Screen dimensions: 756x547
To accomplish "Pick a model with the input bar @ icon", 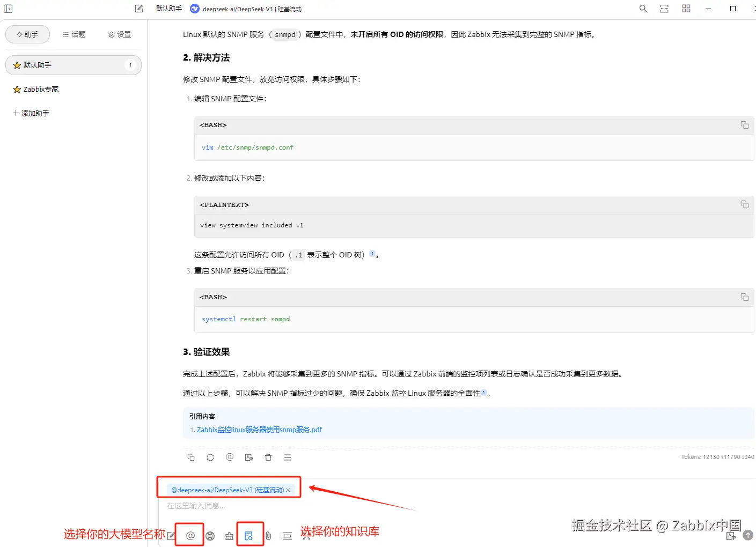I will (190, 536).
